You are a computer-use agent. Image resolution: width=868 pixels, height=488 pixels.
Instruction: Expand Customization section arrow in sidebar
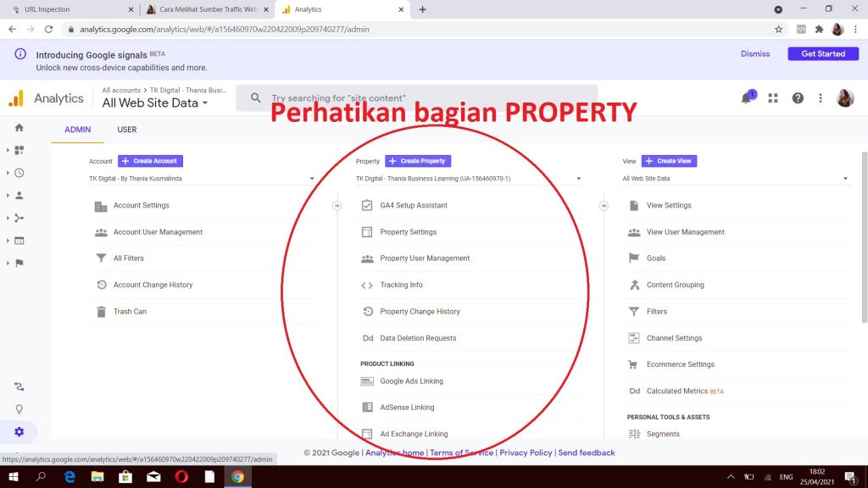click(x=8, y=151)
